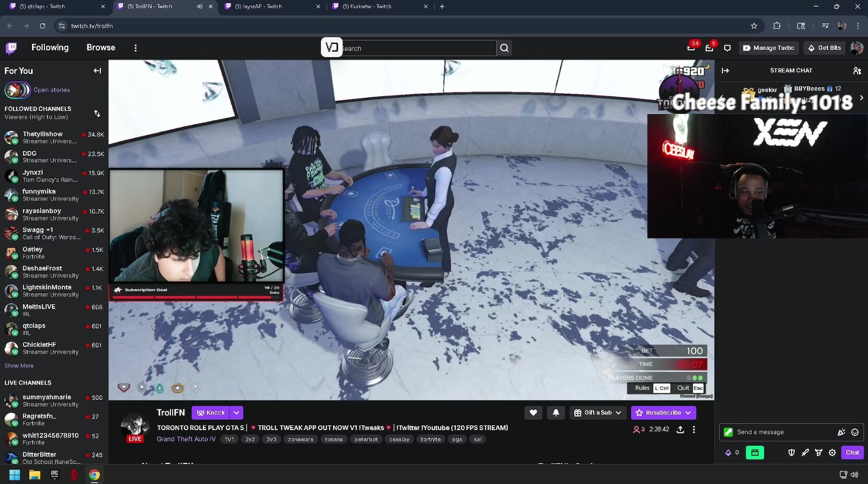868x484 pixels.
Task: Open the more options dots beside Browse
Action: (136, 48)
